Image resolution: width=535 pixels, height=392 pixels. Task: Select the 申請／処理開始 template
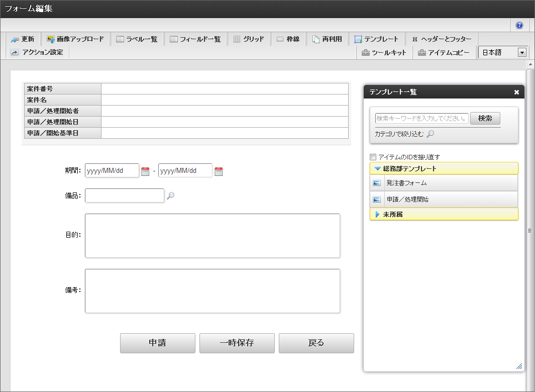click(407, 200)
